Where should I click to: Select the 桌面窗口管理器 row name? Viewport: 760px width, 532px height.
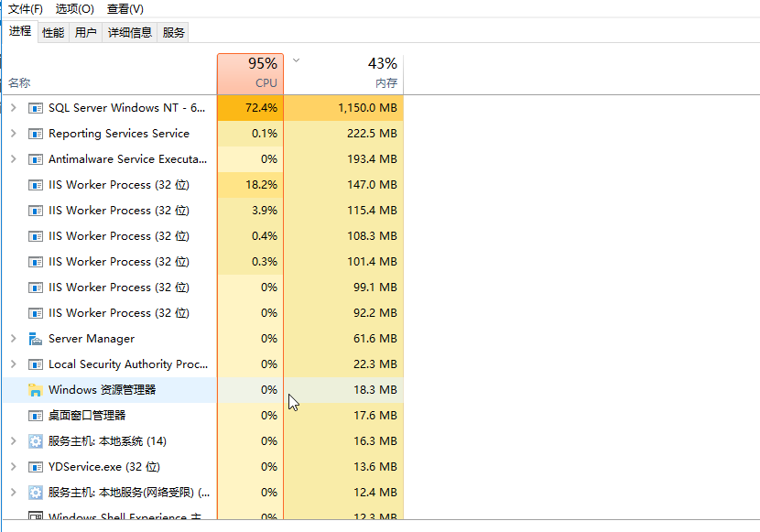87,416
